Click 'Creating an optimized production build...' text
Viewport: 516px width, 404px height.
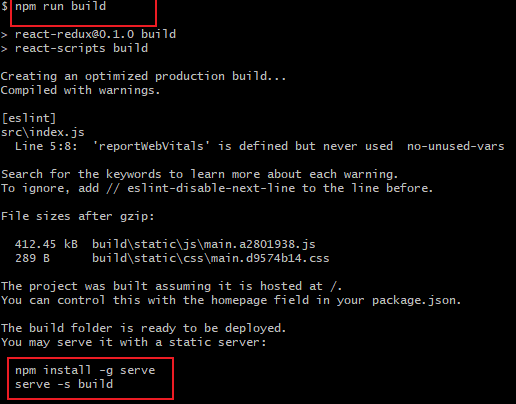point(143,76)
